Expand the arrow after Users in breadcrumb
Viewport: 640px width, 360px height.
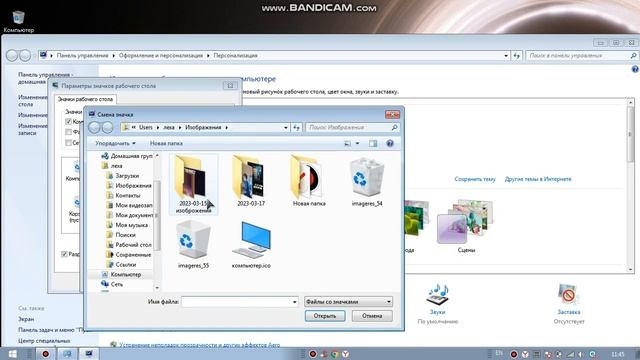point(158,128)
